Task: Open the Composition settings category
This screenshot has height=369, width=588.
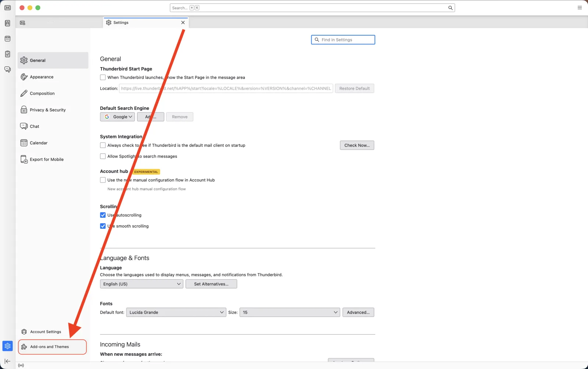Action: [53, 93]
